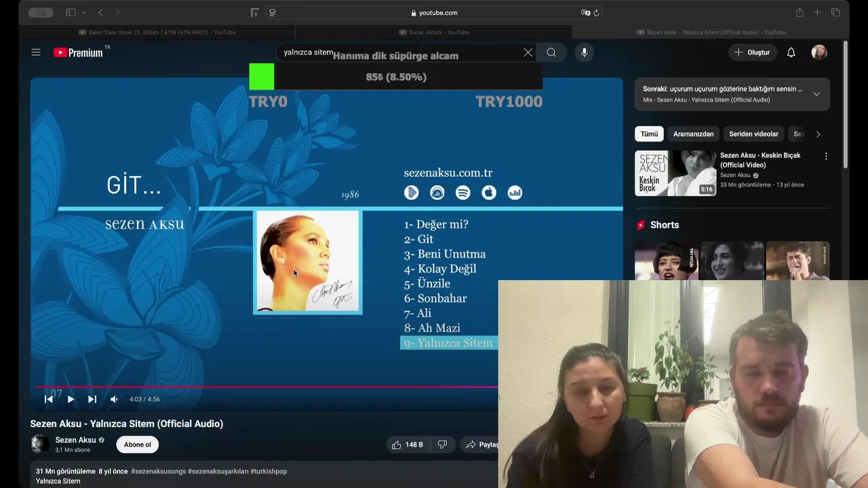The image size is (868, 488).
Task: Click sezenaksu.com.tr text in video
Action: (448, 173)
